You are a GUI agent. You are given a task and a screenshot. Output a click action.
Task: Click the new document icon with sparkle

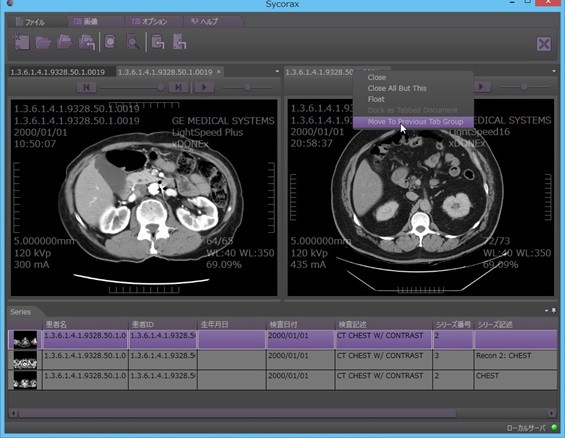pyautogui.click(x=21, y=42)
